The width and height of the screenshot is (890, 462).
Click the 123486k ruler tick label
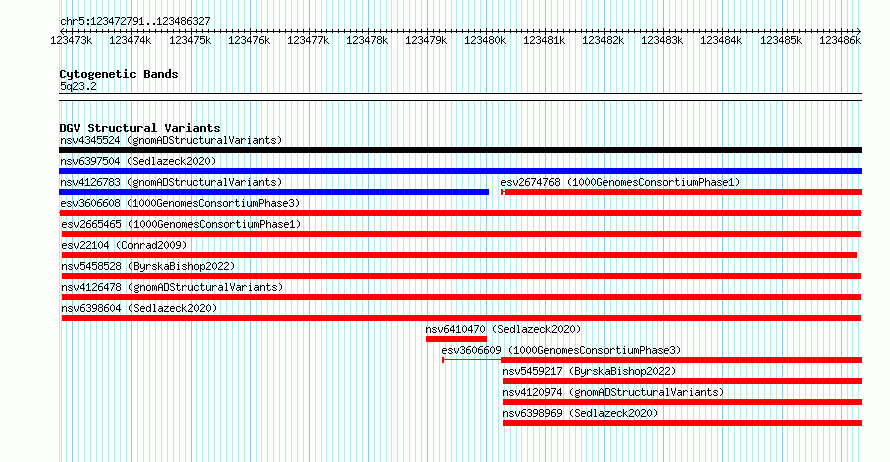click(839, 40)
